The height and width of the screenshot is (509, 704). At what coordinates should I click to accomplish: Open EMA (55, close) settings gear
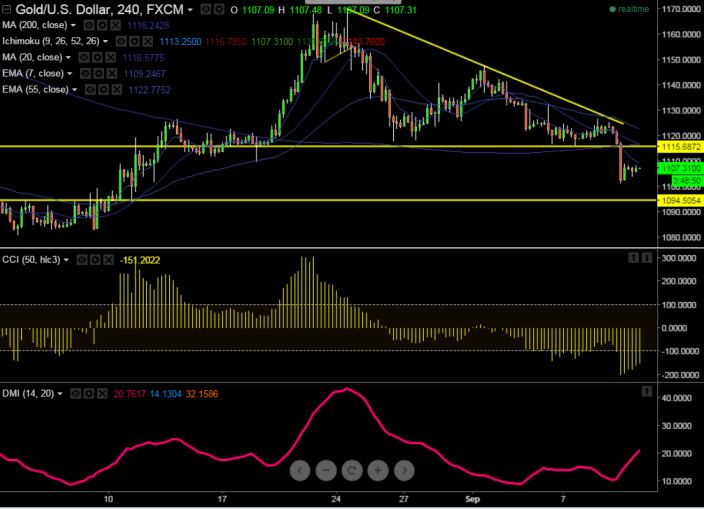pyautogui.click(x=104, y=90)
